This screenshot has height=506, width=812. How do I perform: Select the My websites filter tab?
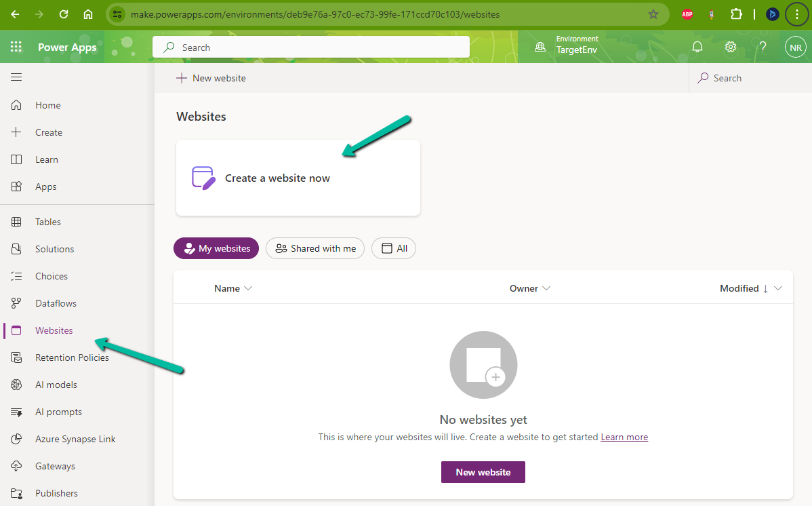(x=216, y=248)
